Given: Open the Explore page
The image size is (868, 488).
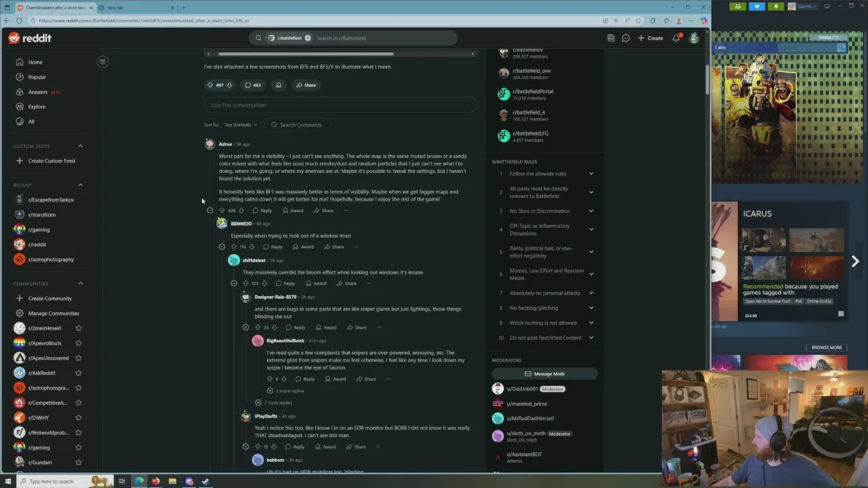Looking at the screenshot, I should [37, 106].
